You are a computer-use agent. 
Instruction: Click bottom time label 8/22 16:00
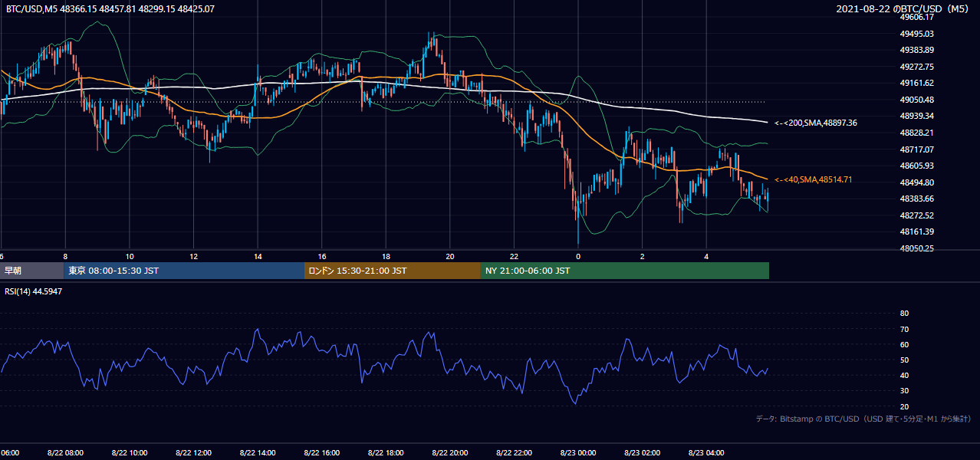coord(321,452)
